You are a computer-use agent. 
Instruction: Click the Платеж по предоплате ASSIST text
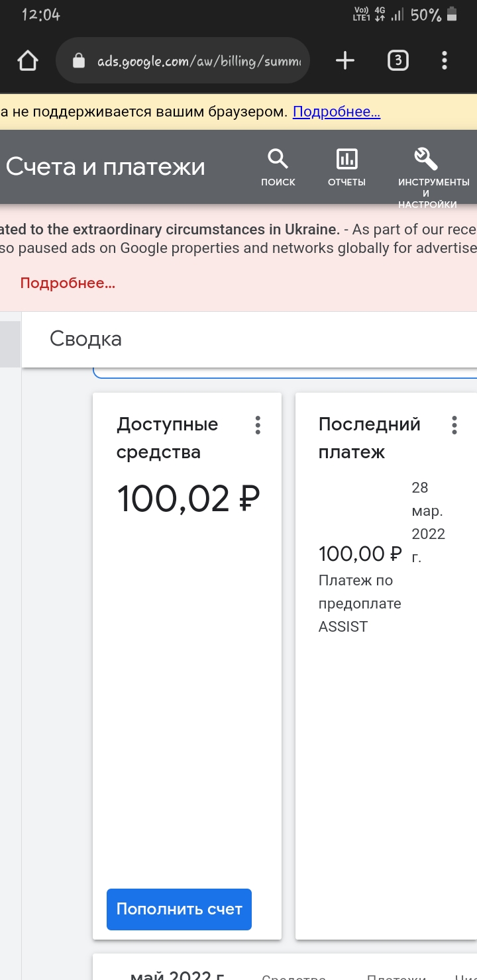coord(360,603)
